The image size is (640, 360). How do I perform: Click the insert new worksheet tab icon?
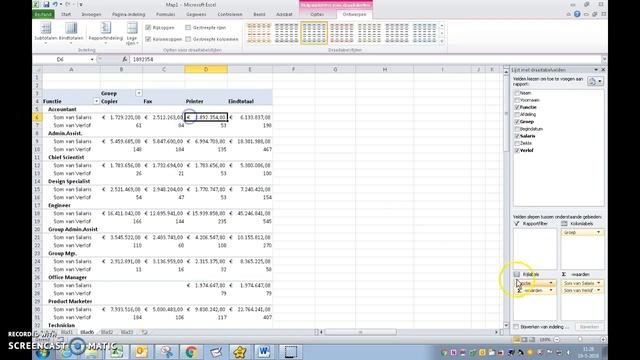click(x=144, y=332)
